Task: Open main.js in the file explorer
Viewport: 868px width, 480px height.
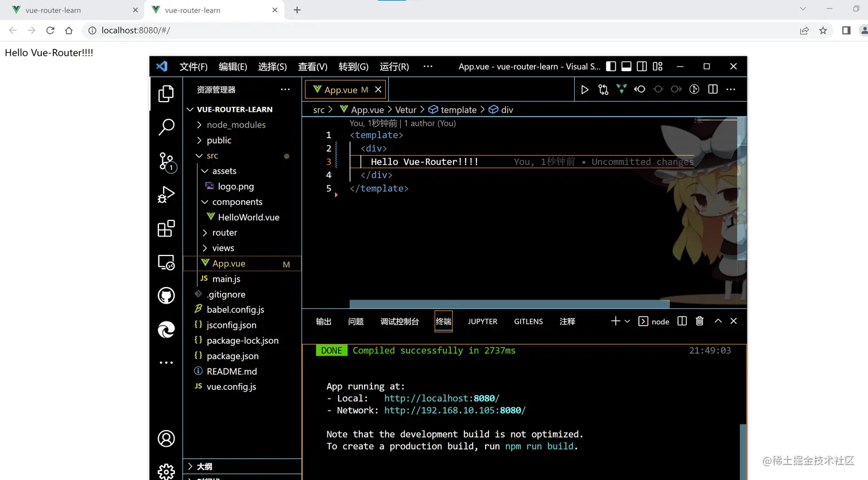Action: coord(226,279)
